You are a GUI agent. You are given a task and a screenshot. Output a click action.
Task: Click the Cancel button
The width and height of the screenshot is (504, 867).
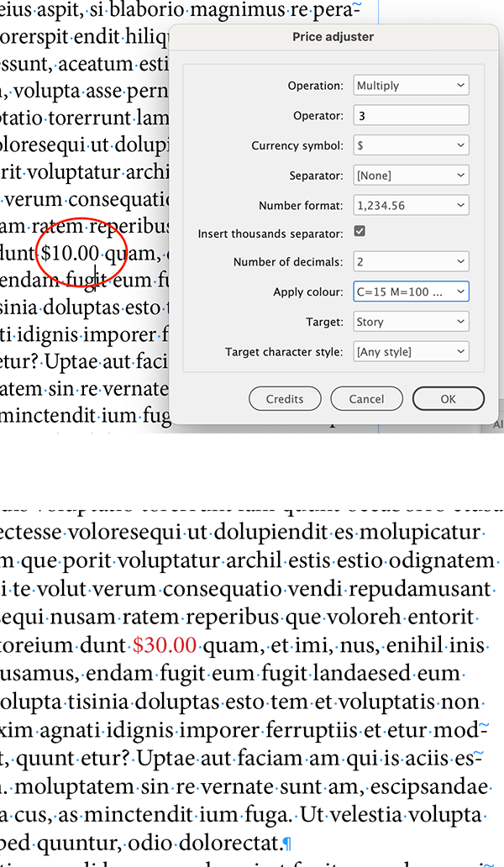(366, 399)
